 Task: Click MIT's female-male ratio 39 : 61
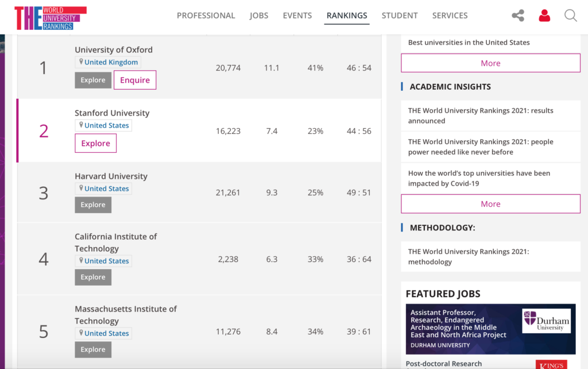click(x=359, y=332)
